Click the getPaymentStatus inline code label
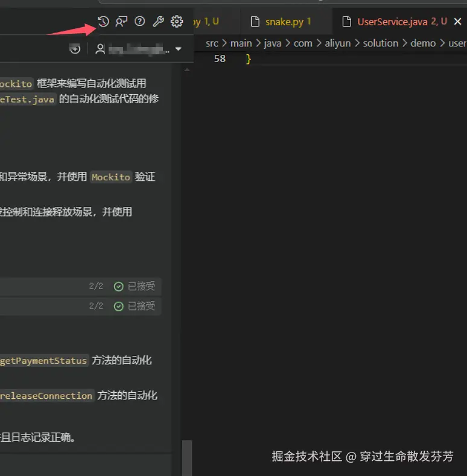Screen dimensions: 467x476 coord(43,361)
